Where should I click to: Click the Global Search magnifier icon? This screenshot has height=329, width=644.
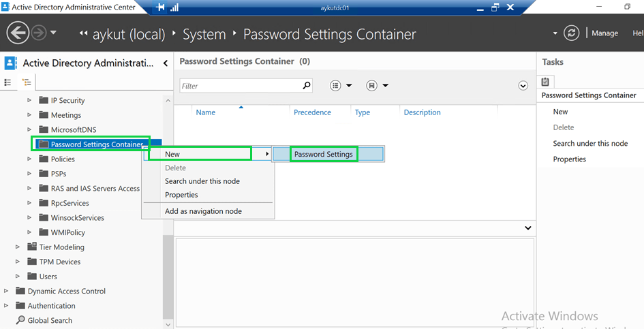20,320
